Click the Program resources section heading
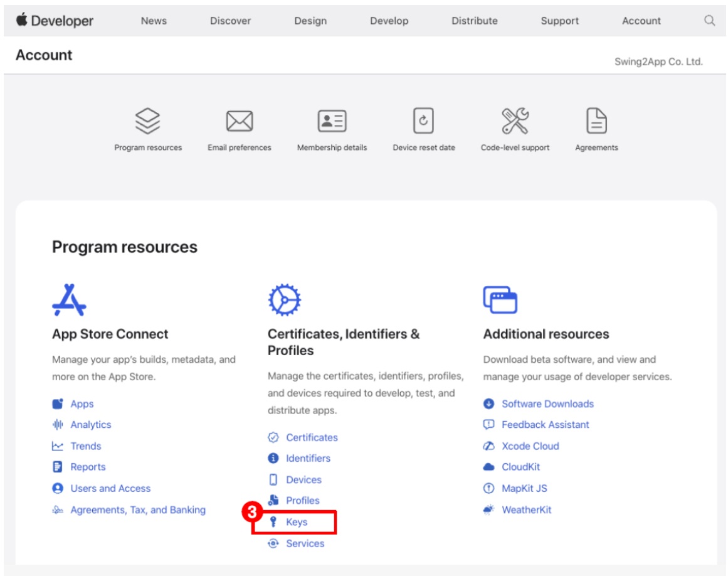Screen dimensions: 728x576 coord(124,247)
